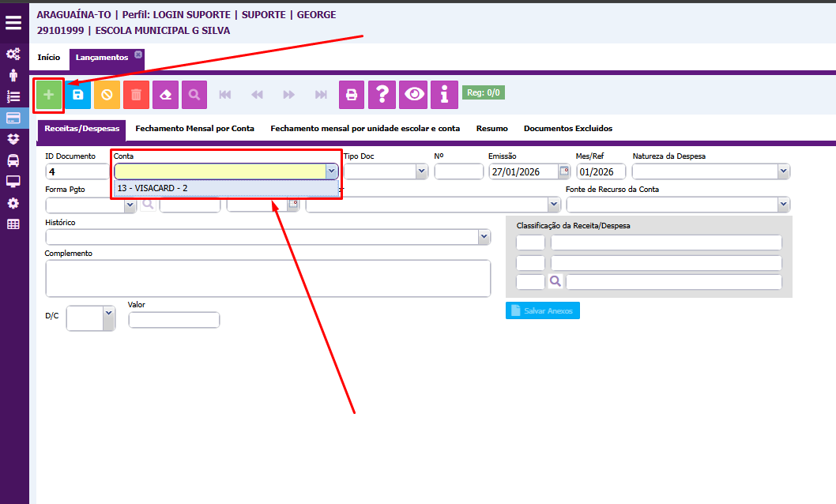Click the Valor input field
The image size is (836, 504).
pos(174,320)
